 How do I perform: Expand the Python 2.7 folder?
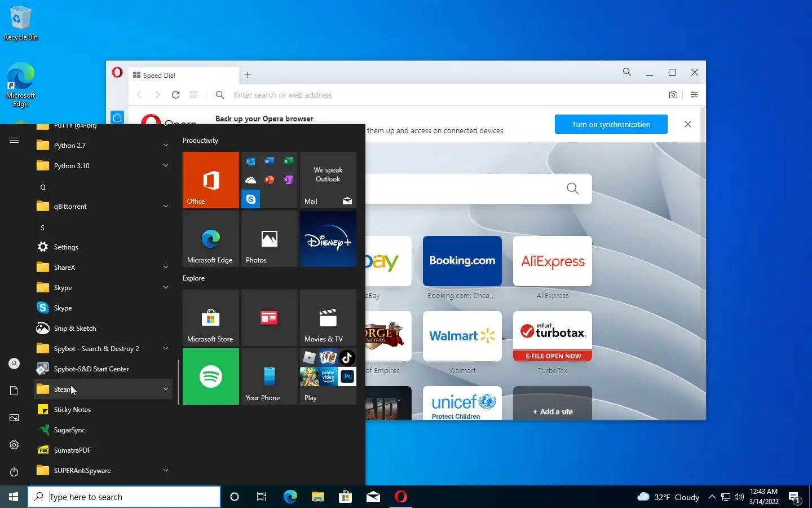(x=103, y=146)
